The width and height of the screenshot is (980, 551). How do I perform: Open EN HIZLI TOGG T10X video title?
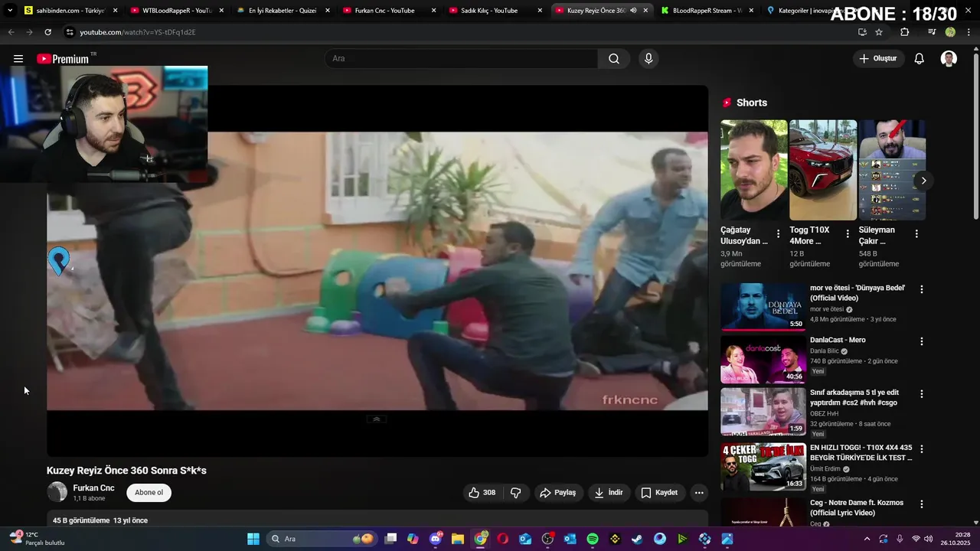[861, 452]
